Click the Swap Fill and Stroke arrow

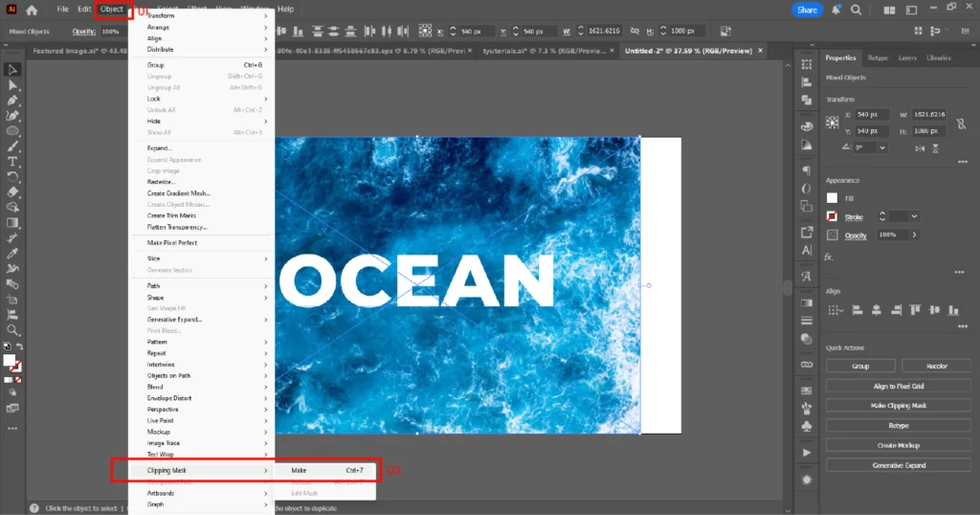(20, 347)
